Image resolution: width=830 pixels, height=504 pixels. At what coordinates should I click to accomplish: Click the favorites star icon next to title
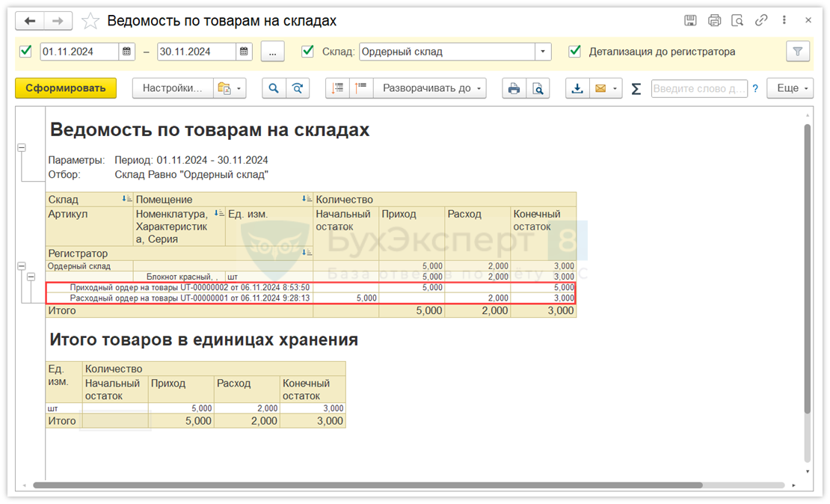tap(90, 21)
